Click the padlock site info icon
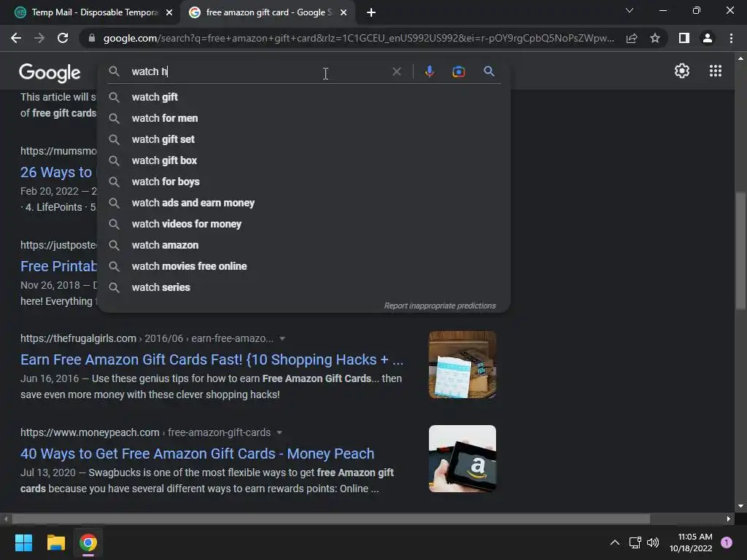This screenshot has height=560, width=747. 92,38
